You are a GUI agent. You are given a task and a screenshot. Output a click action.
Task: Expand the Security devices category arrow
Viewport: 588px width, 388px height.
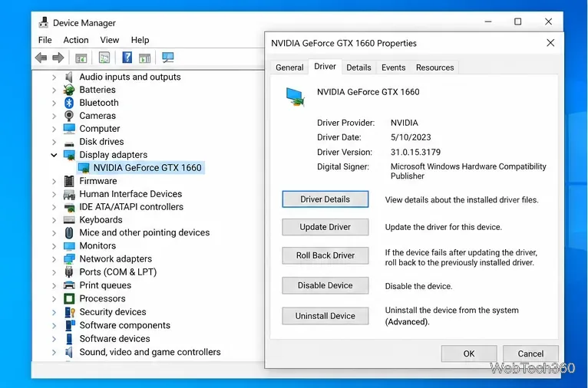pos(54,312)
